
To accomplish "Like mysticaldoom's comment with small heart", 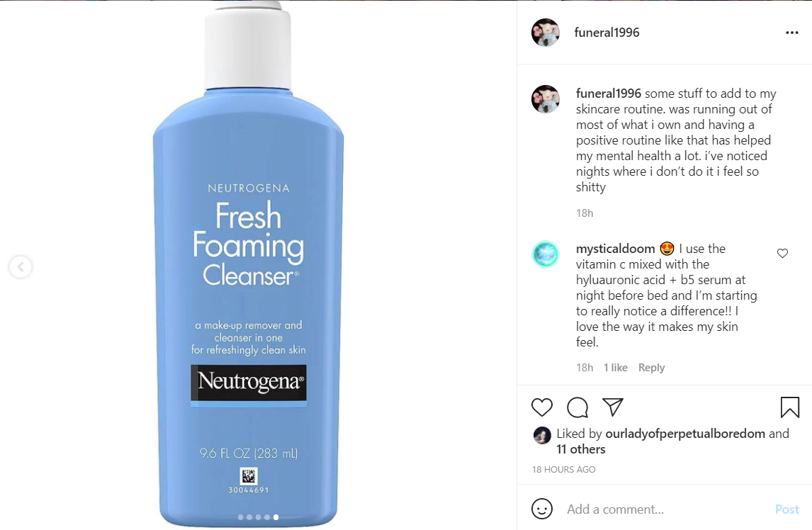I will [782, 253].
